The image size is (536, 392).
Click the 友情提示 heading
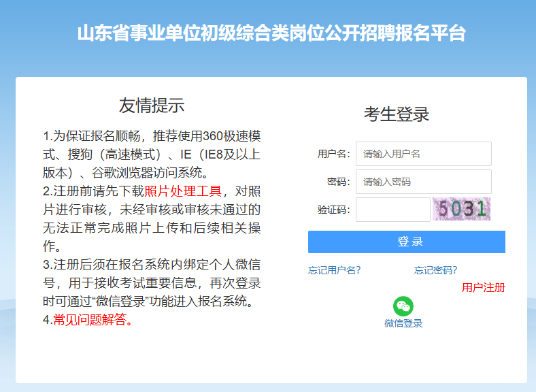click(152, 105)
